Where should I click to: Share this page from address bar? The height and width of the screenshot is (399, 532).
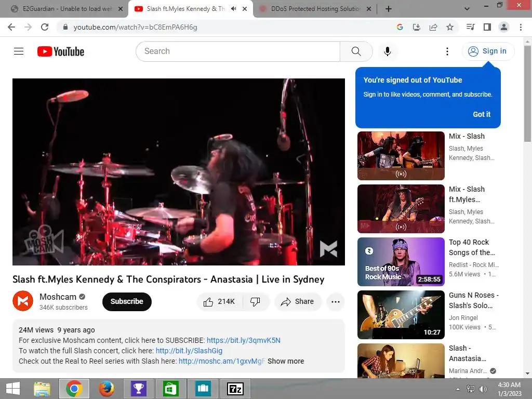point(433,27)
